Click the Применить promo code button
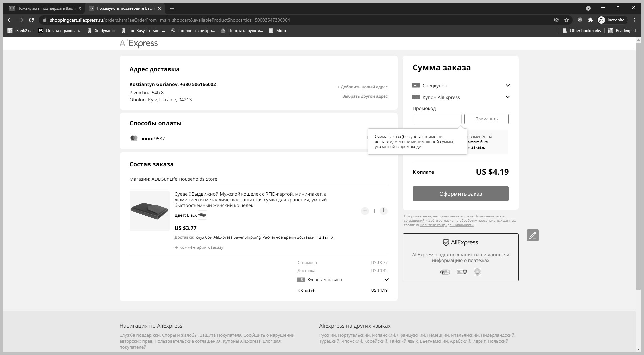The image size is (644, 355). coord(486,119)
